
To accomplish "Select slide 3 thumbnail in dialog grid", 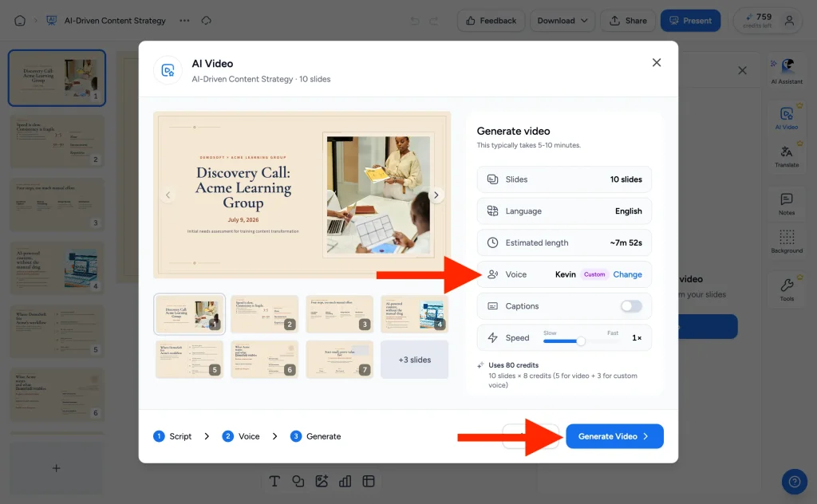I will 340,314.
